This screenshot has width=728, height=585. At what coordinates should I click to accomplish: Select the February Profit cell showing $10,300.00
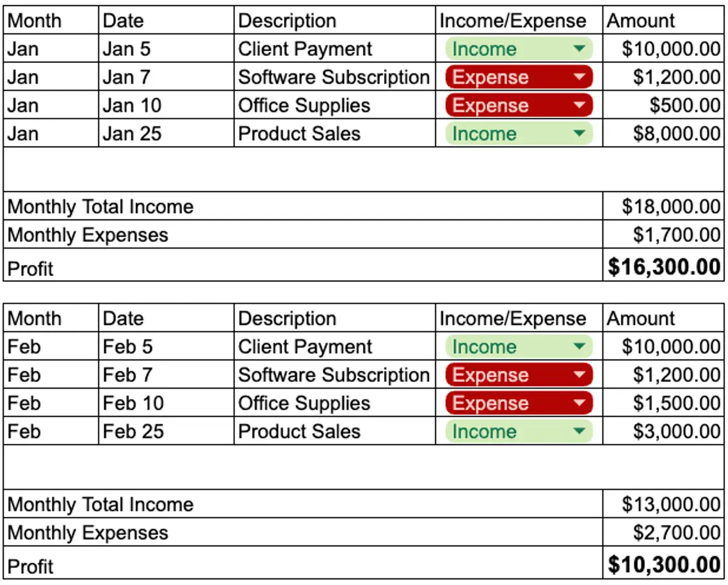(x=664, y=564)
